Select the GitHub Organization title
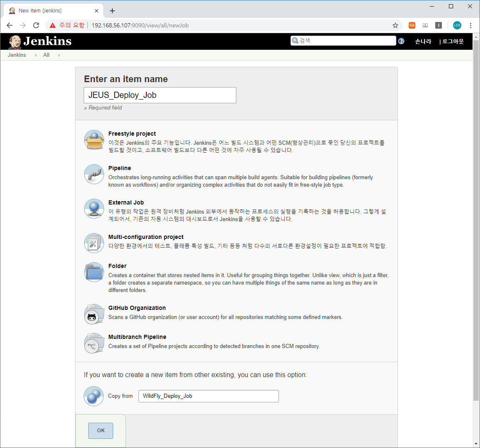 pyautogui.click(x=137, y=308)
